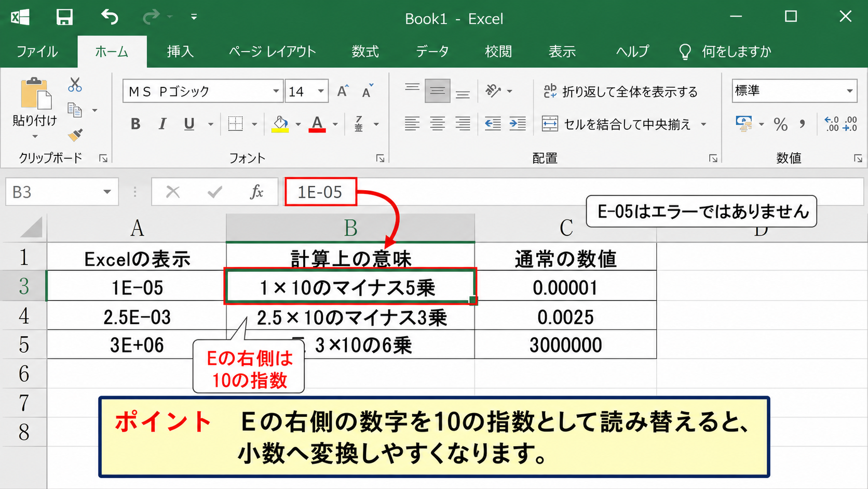Switch to the データ tab

click(x=432, y=51)
